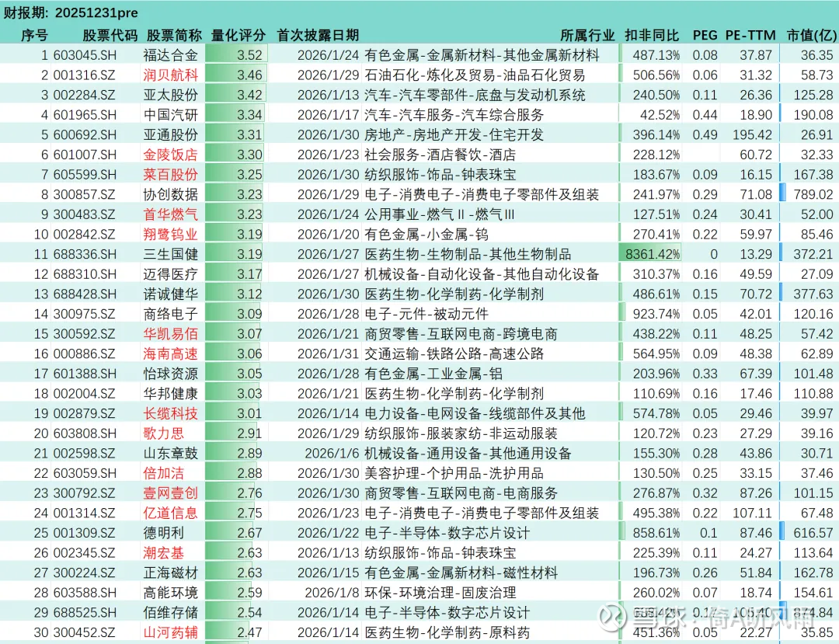Click stock name 怡球资源
The image size is (839, 644).
pyautogui.click(x=171, y=374)
